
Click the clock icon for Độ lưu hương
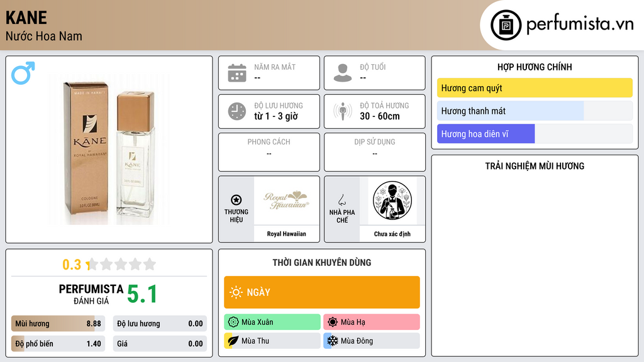point(237,111)
